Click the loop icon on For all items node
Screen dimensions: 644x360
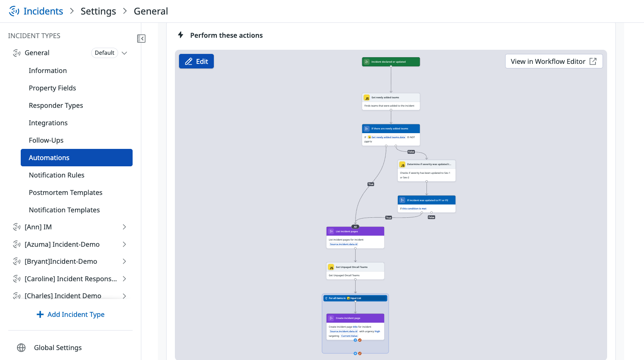pyautogui.click(x=327, y=298)
